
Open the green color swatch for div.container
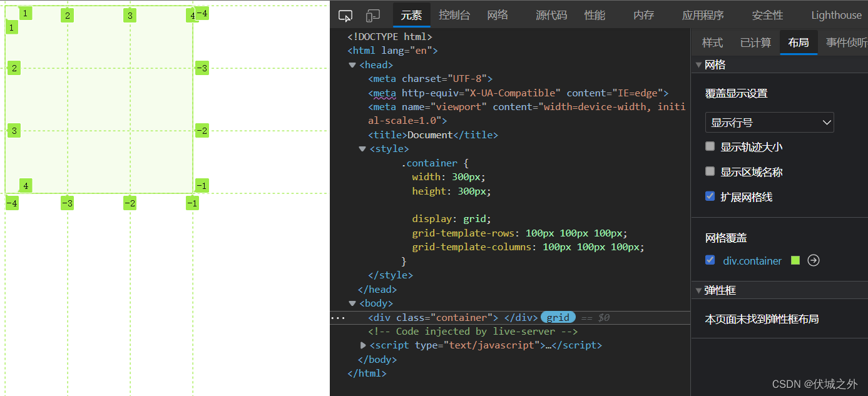pos(795,260)
